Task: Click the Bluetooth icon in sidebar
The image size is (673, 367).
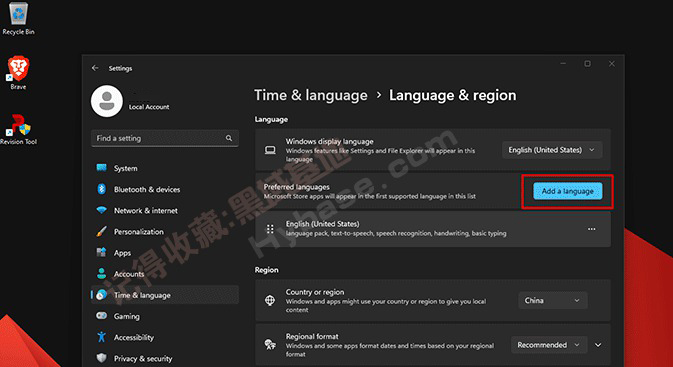Action: tap(102, 189)
